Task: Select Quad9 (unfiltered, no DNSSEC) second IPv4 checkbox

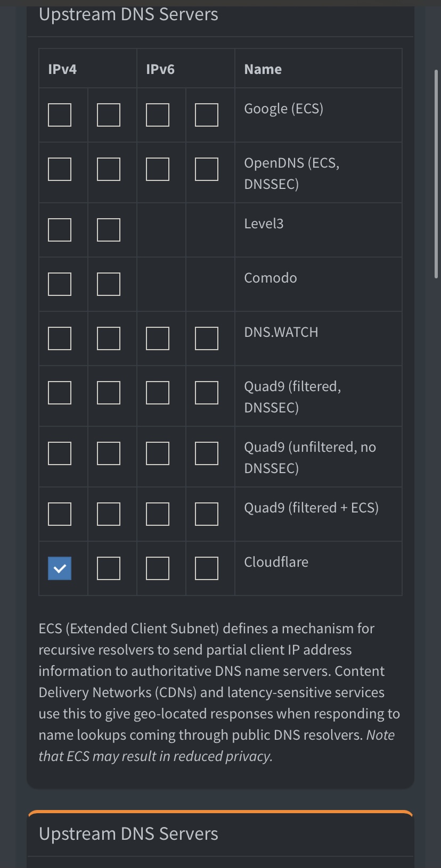Action: click(x=109, y=453)
